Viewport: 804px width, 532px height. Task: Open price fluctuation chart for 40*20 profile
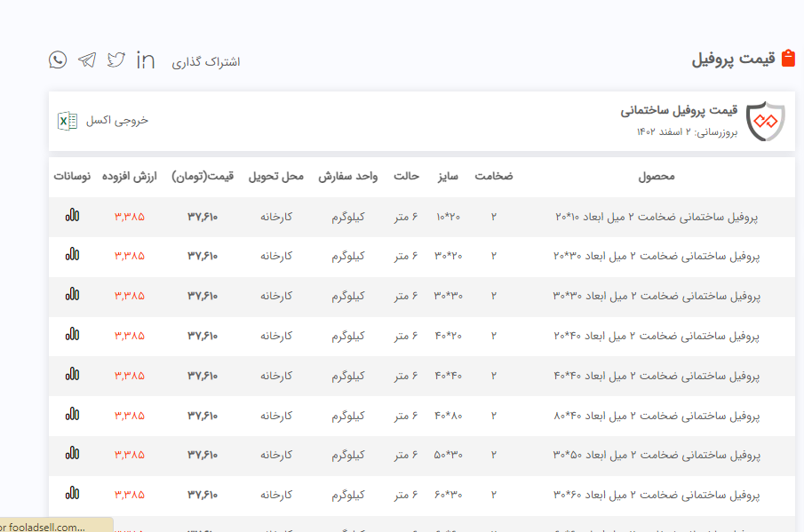(72, 335)
